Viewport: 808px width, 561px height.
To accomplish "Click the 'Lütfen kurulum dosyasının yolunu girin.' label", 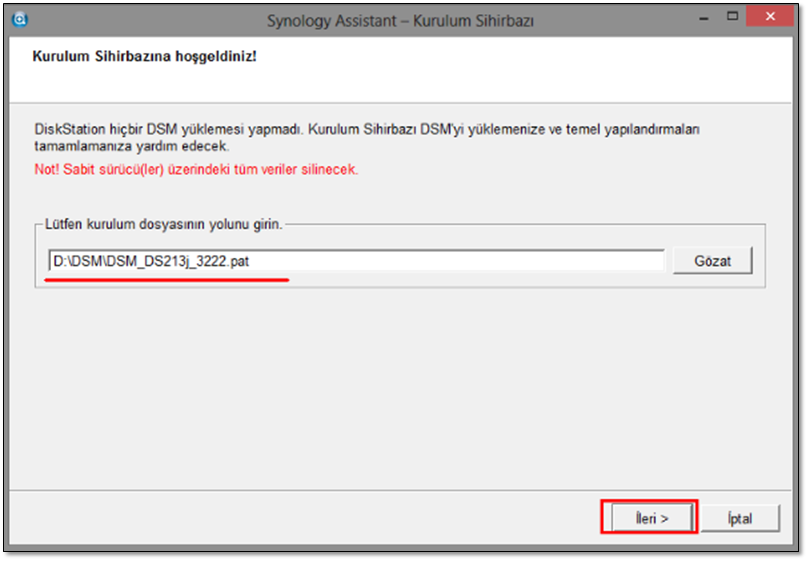I will [164, 225].
